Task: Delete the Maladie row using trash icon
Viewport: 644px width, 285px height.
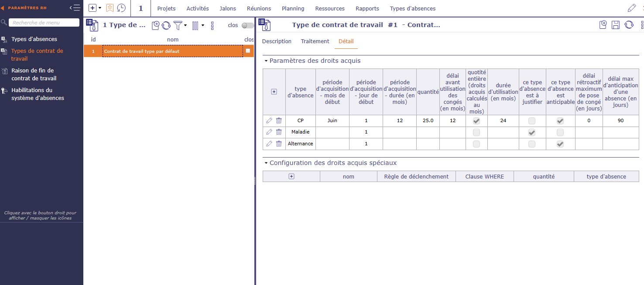Action: pyautogui.click(x=279, y=132)
